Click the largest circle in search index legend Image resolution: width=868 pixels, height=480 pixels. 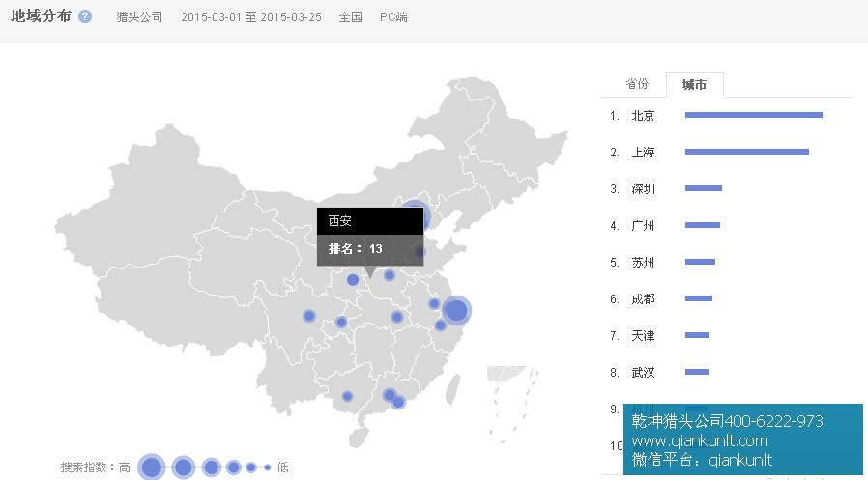(152, 467)
